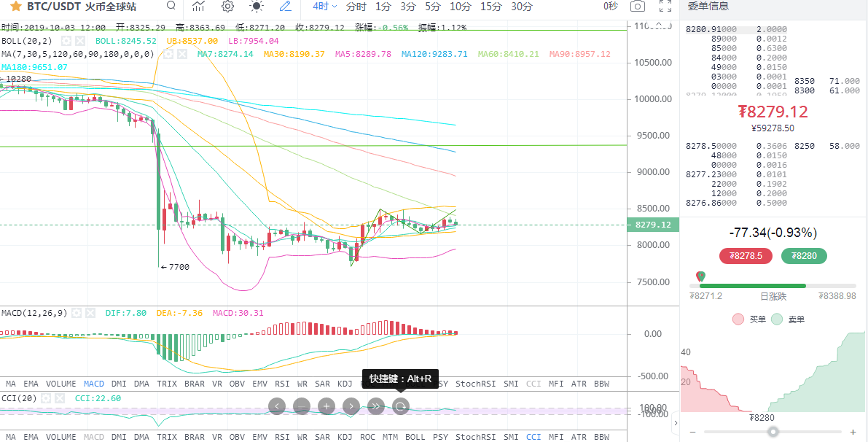868x442 pixels.
Task: Click the red ₮8278.5 bid price button
Action: coord(746,256)
